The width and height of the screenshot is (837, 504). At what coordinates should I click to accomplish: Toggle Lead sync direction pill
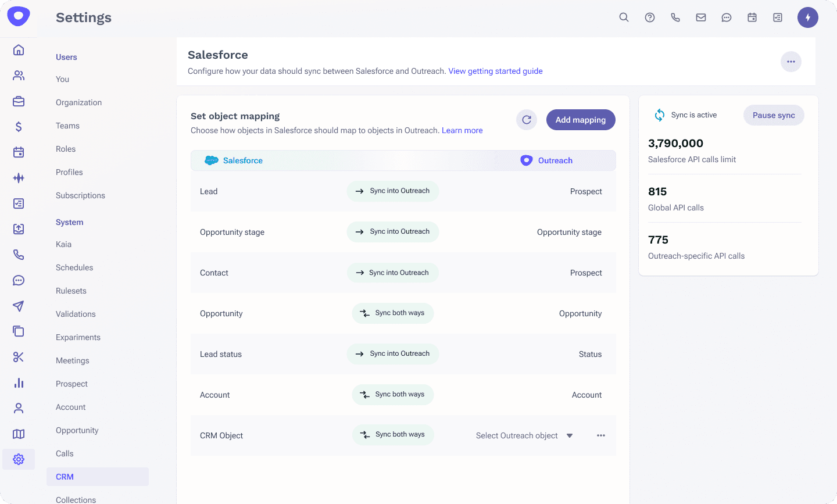click(x=393, y=191)
